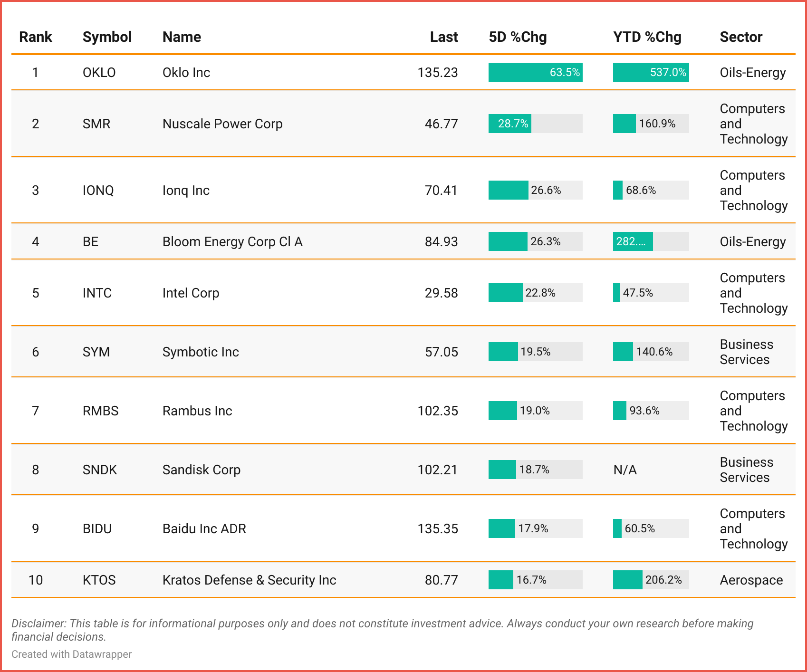
Task: Click the 537.0% year-to-date value
Action: point(668,72)
